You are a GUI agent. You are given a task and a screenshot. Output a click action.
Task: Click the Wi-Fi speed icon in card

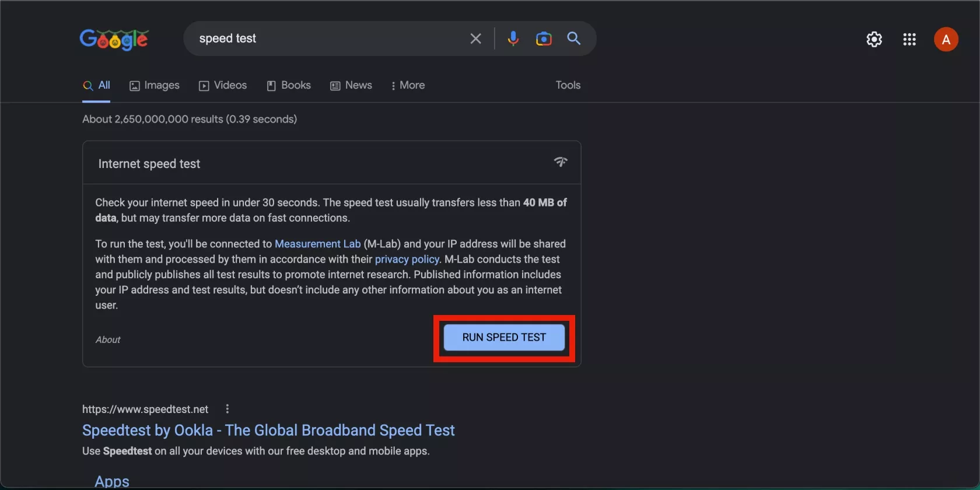pyautogui.click(x=561, y=162)
